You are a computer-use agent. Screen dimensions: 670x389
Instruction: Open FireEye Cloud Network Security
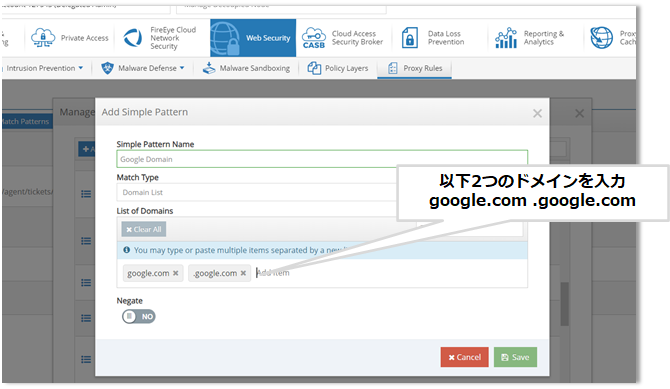coord(160,38)
